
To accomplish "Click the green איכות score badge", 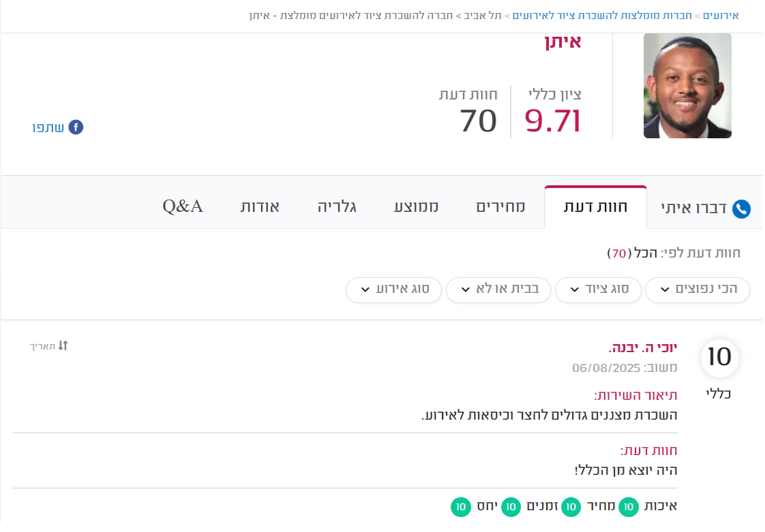I will pyautogui.click(x=629, y=507).
